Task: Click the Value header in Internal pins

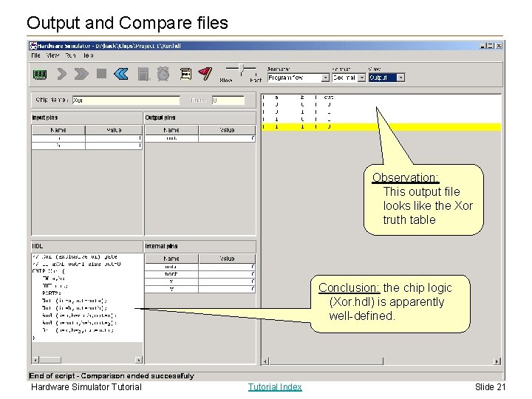Action: tap(227, 259)
